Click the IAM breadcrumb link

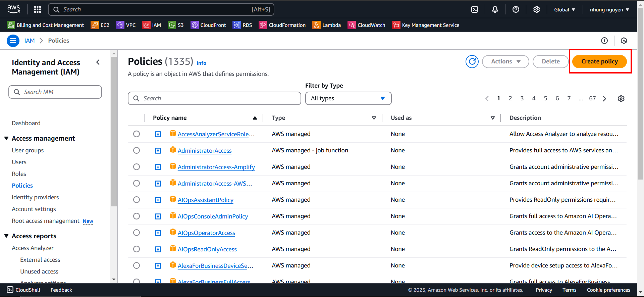[30, 41]
